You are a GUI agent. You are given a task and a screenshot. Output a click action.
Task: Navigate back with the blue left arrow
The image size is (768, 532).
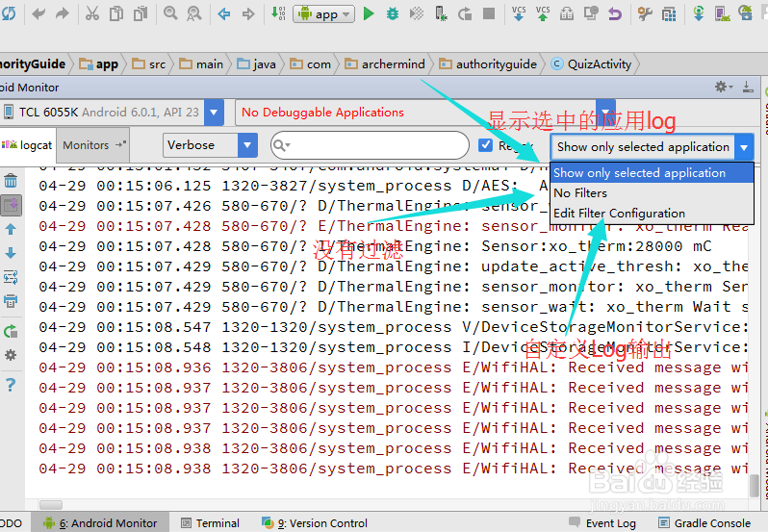(224, 13)
